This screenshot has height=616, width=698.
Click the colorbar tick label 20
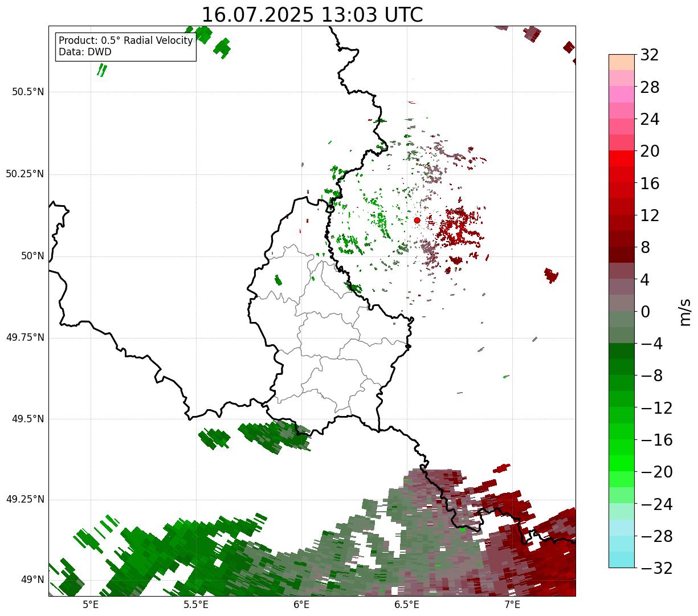point(650,152)
